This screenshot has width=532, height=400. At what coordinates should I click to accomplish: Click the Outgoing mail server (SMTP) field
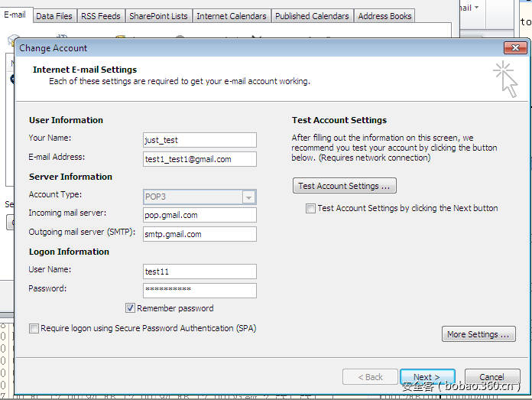[199, 234]
